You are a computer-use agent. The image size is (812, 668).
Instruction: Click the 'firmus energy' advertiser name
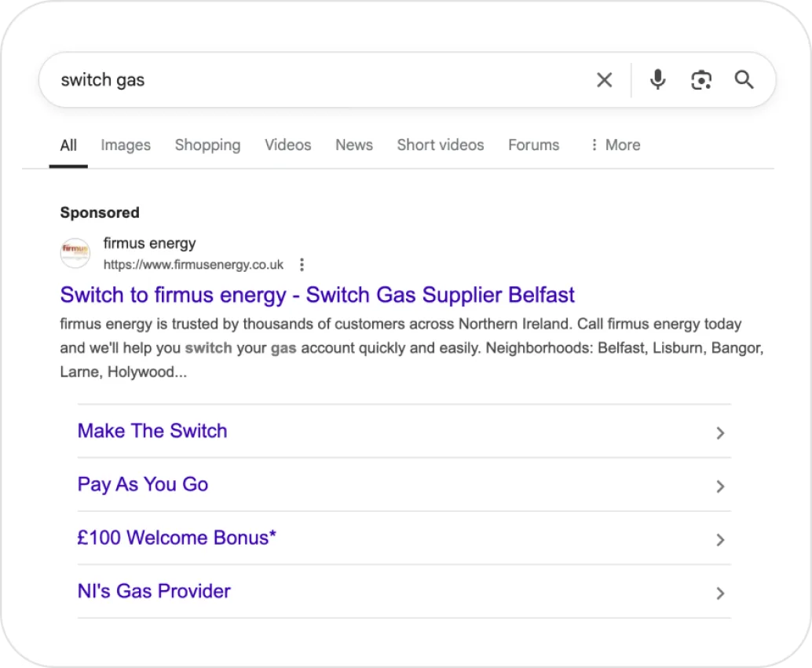click(x=150, y=243)
